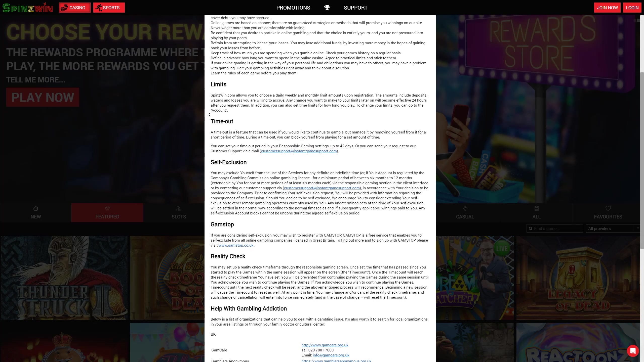Click the Casino section button
The image size is (644, 362).
[x=75, y=8]
